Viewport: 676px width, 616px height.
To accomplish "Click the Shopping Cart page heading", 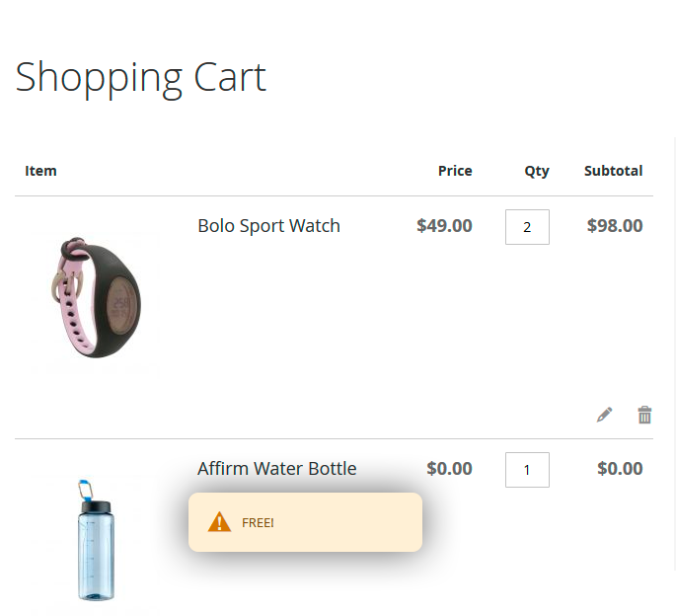I will [140, 77].
